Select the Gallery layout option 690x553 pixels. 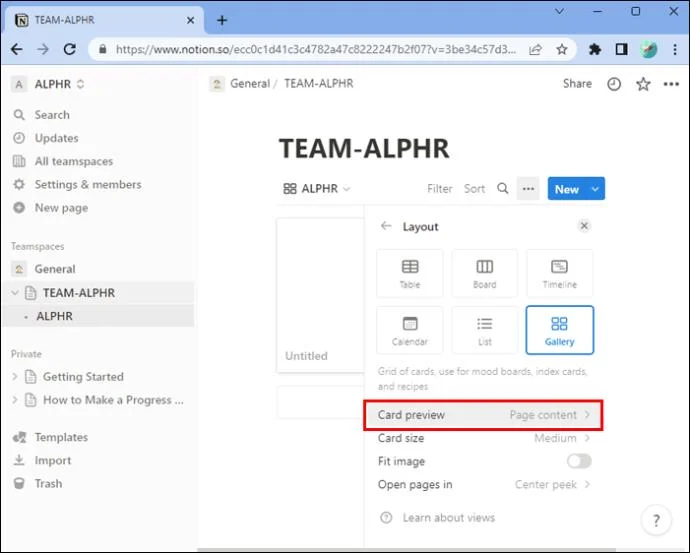coord(559,330)
